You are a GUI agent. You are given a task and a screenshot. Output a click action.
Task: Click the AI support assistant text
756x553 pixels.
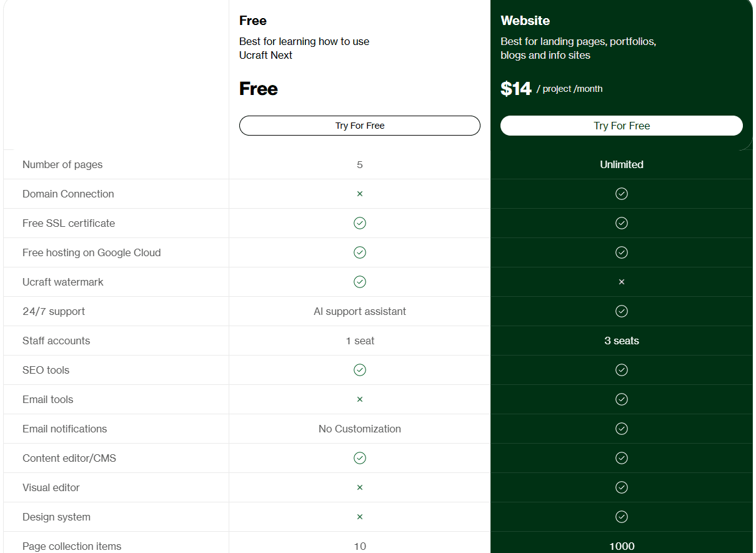click(360, 312)
